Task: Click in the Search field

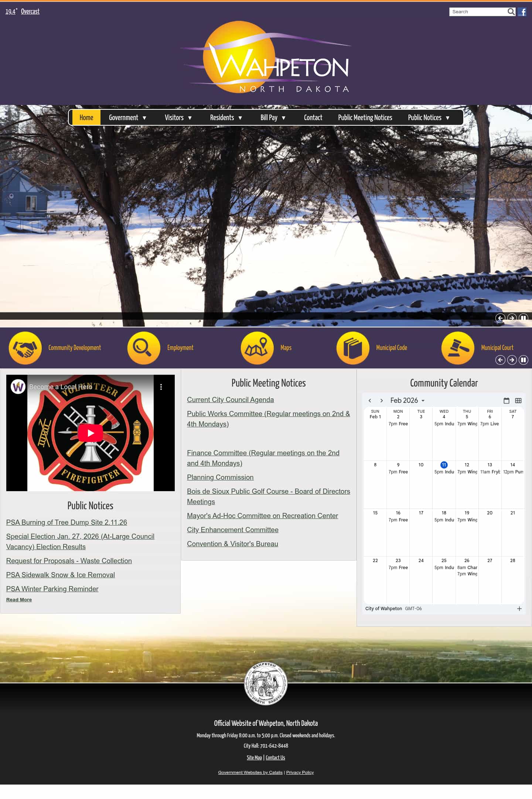Action: coord(478,12)
